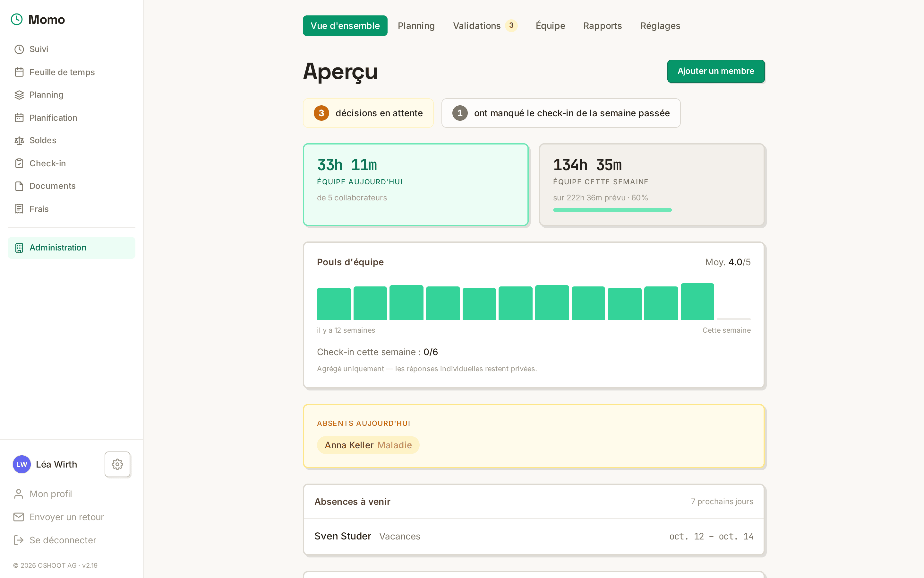The image size is (924, 578).
Task: Click the il y a 12 semaines label
Action: [x=346, y=330]
